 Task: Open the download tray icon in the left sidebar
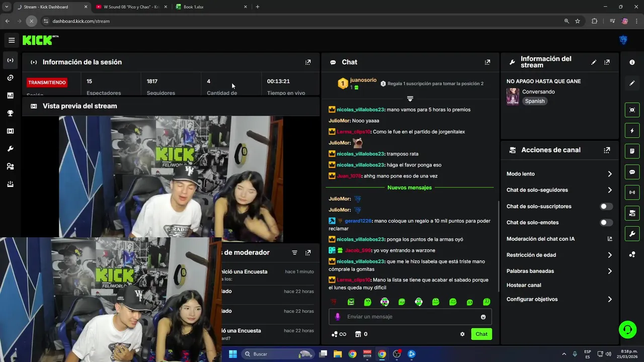[10, 185]
